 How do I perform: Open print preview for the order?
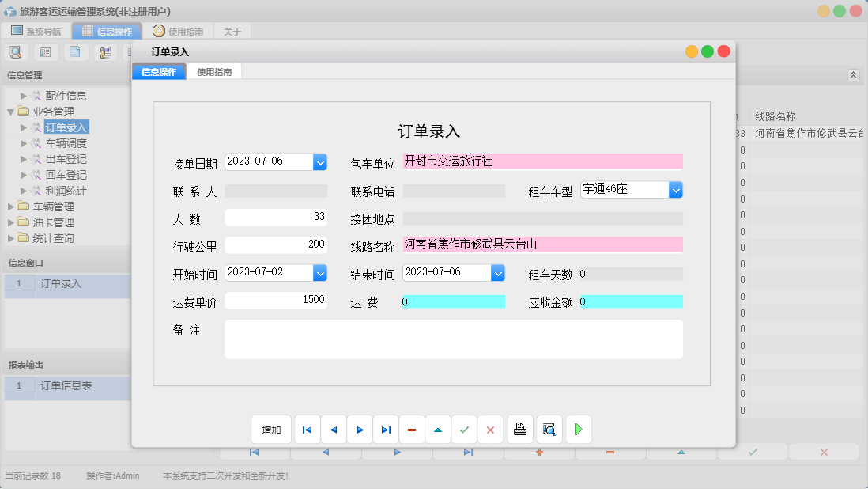(549, 429)
